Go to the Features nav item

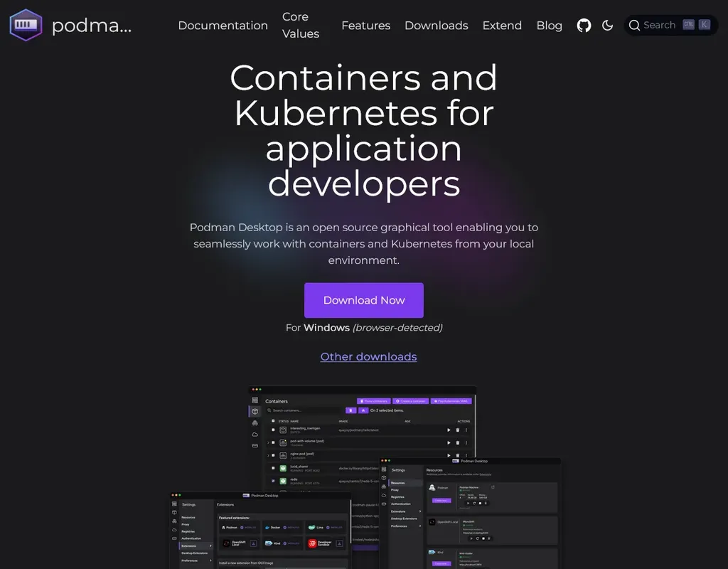(366, 26)
